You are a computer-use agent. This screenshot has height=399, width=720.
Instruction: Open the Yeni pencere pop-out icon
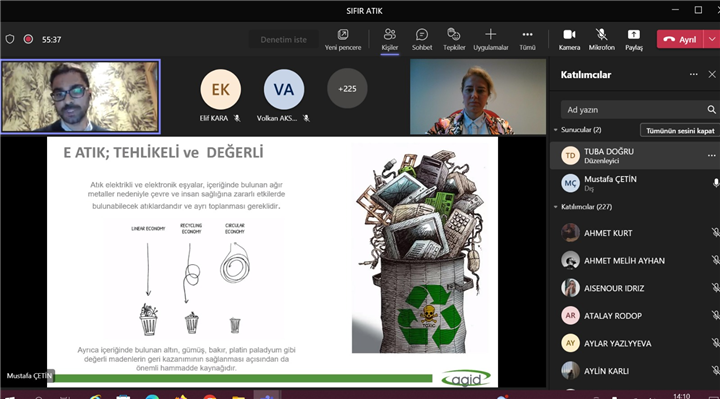pyautogui.click(x=343, y=39)
